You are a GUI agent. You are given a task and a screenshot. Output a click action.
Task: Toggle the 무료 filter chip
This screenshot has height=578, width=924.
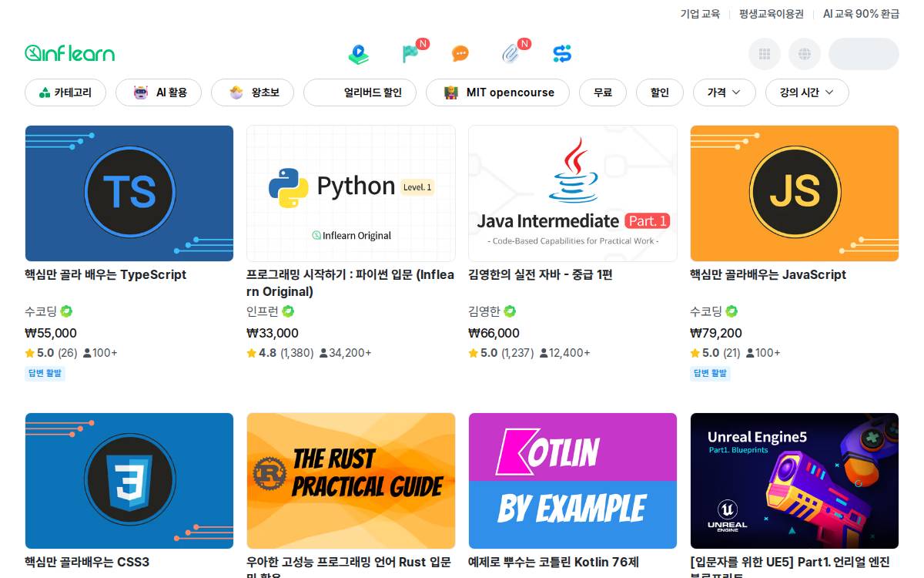coord(603,92)
